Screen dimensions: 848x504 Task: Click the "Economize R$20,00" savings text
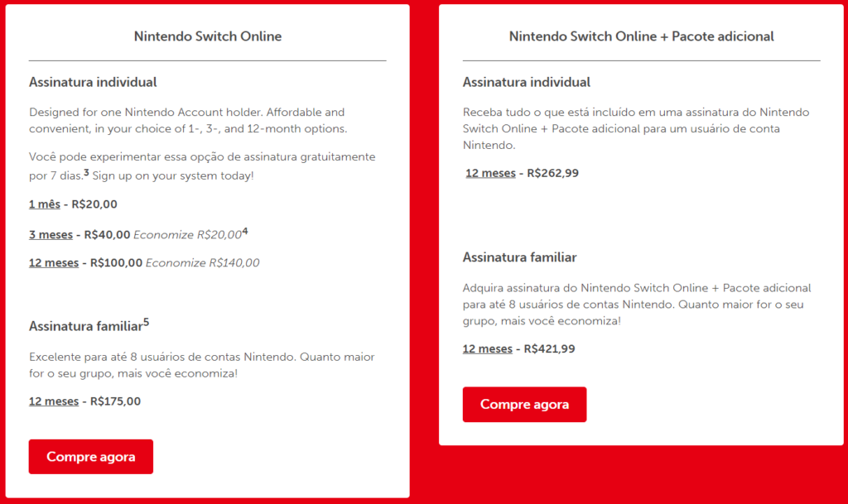click(187, 235)
